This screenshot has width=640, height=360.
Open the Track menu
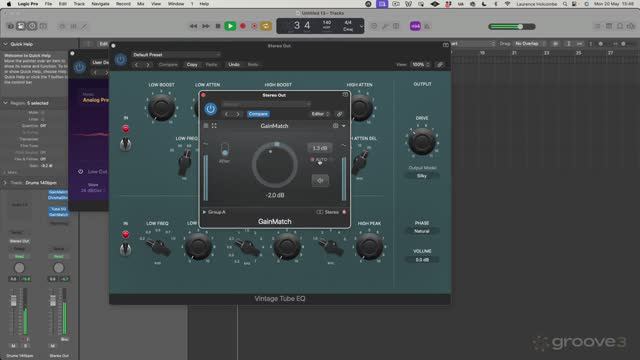[79, 4]
